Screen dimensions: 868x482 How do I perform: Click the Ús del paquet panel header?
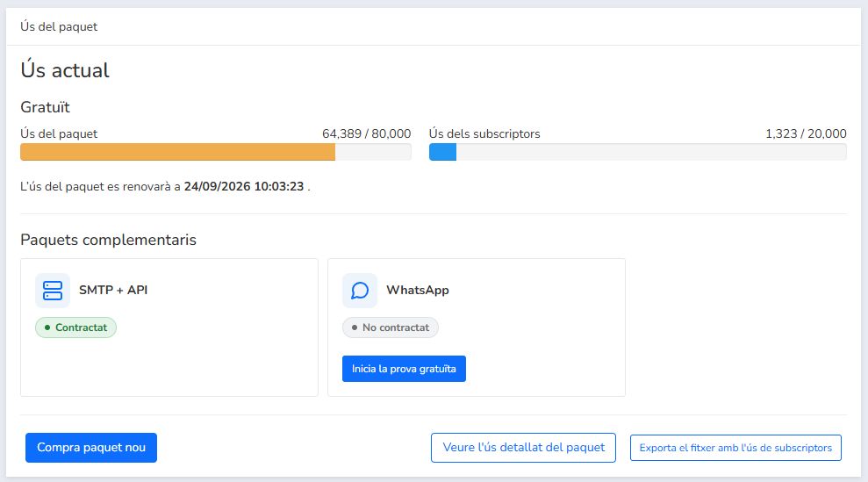coord(59,26)
